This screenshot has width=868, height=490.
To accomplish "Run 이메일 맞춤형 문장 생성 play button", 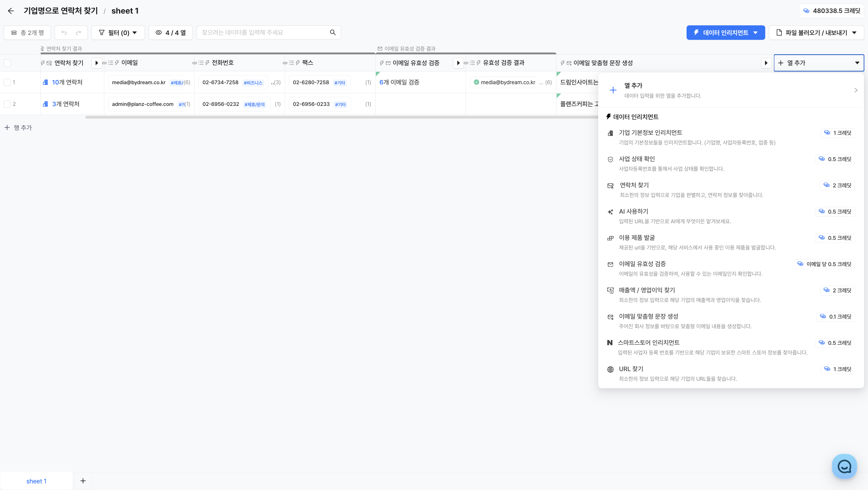I will pyautogui.click(x=766, y=63).
